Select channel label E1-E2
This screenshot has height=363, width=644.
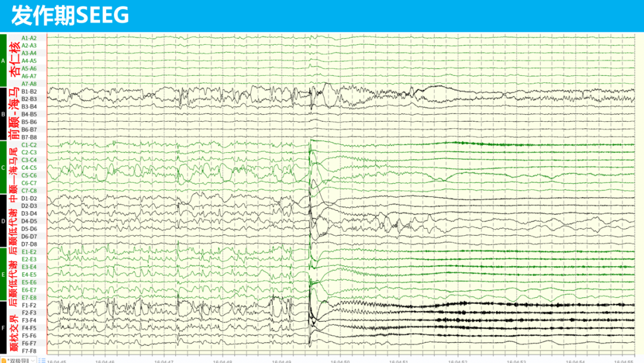click(x=29, y=251)
